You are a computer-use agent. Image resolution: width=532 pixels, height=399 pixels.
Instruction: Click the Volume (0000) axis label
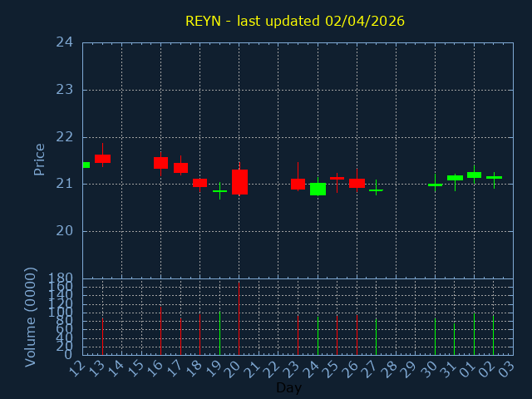(31, 316)
